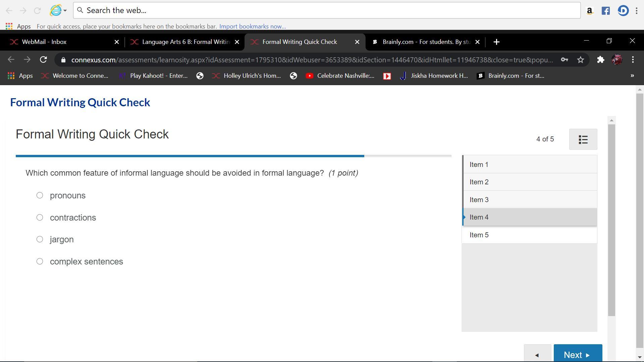Open the Chrome three-dot menu
Screen dimensions: 644x362
pyautogui.click(x=633, y=60)
